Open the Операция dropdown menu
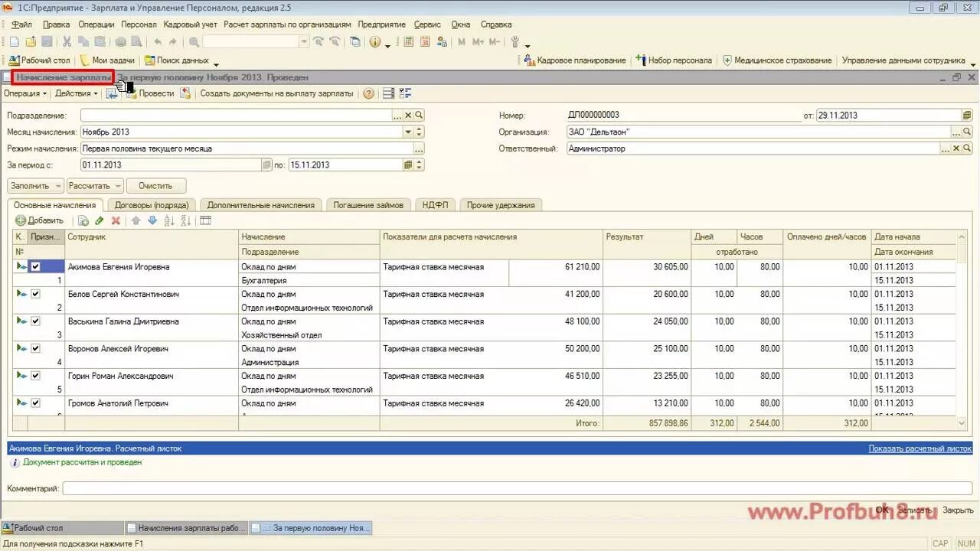The width and height of the screenshot is (980, 551). pos(25,93)
